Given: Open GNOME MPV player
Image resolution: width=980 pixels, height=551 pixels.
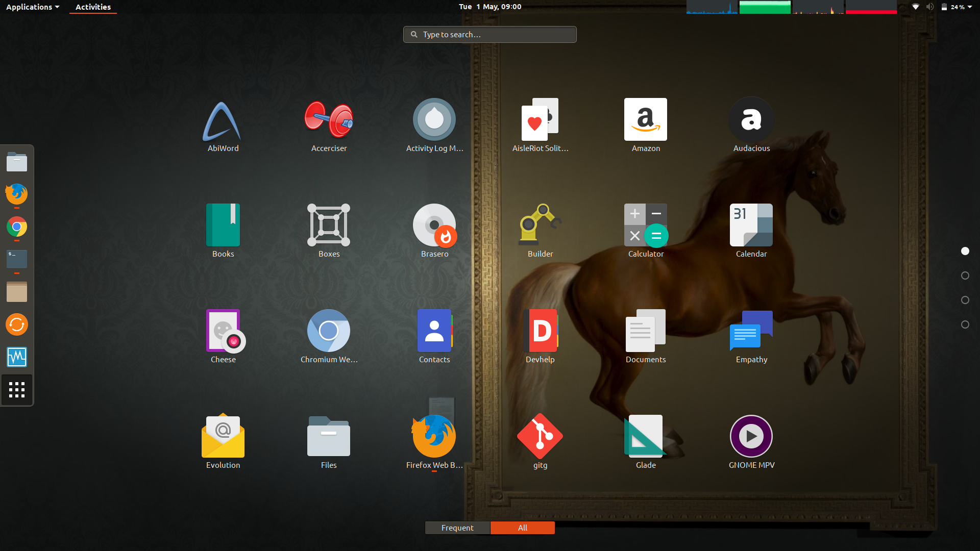Looking at the screenshot, I should point(751,442).
